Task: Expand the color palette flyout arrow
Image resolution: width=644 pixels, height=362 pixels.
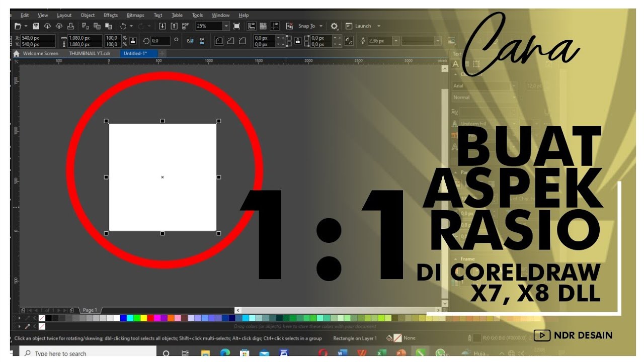Action: point(20,318)
